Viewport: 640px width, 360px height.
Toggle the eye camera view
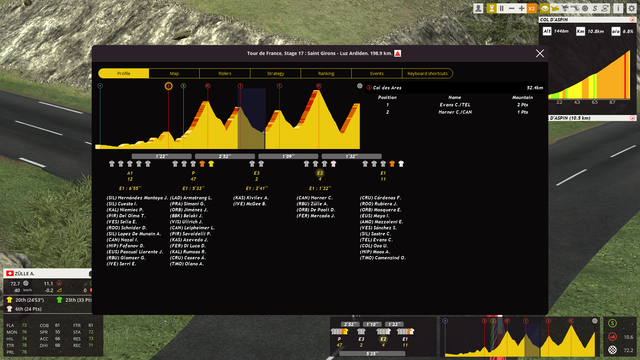545,8
